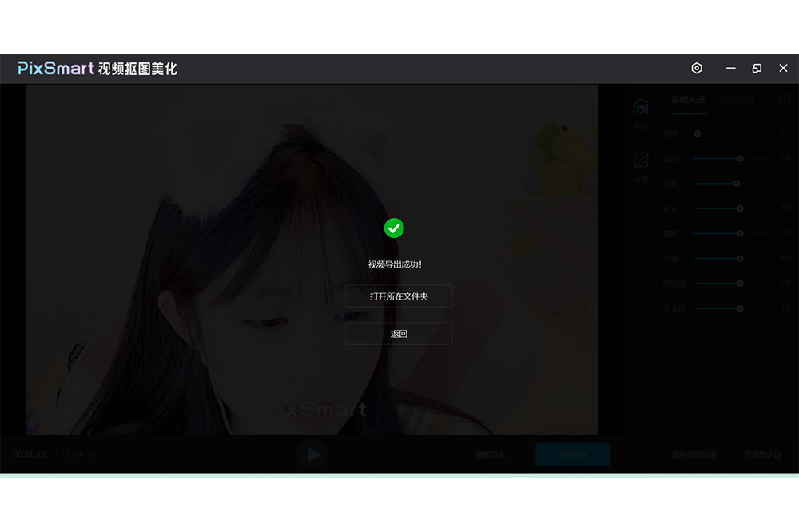Screen dimensions: 799x532
Task: Restore down the PixSmart window
Action: tap(757, 69)
